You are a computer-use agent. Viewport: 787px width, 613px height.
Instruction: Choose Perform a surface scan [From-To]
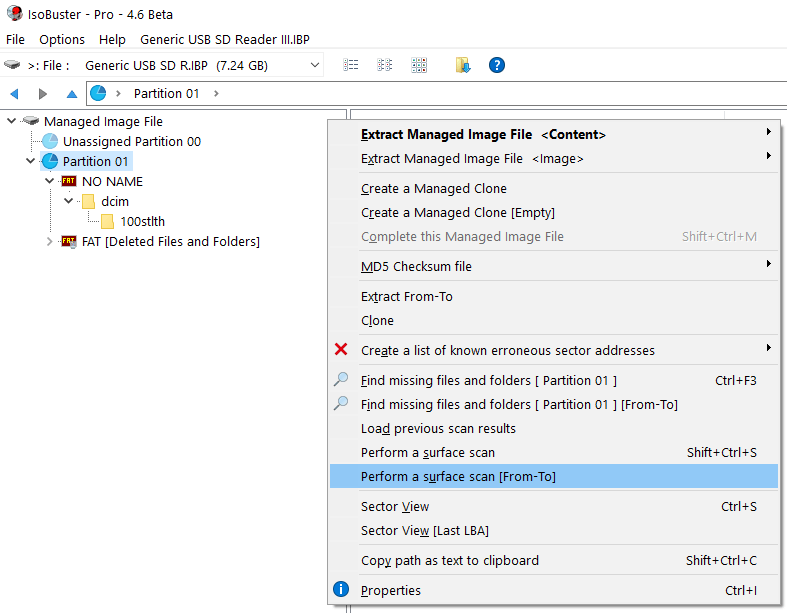coord(554,476)
